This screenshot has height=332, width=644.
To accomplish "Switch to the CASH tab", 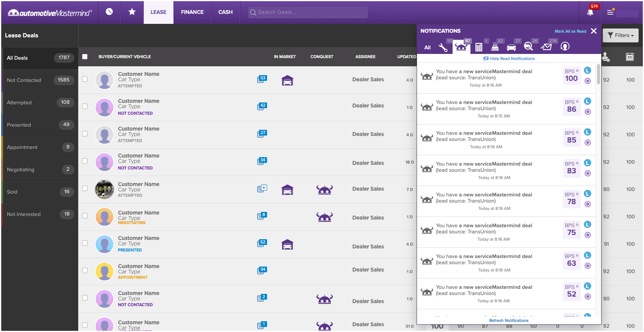I will 225,12.
